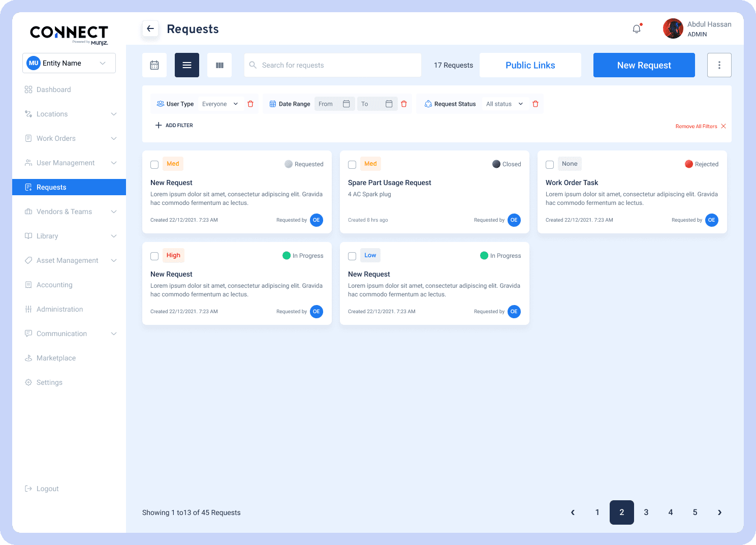
Task: Delete the Request Status filter
Action: (x=535, y=104)
